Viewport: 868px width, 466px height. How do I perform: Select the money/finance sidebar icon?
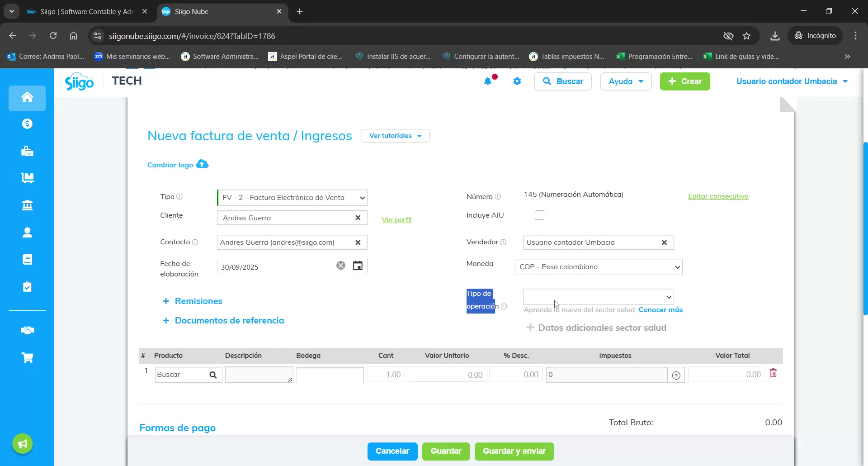point(27,124)
